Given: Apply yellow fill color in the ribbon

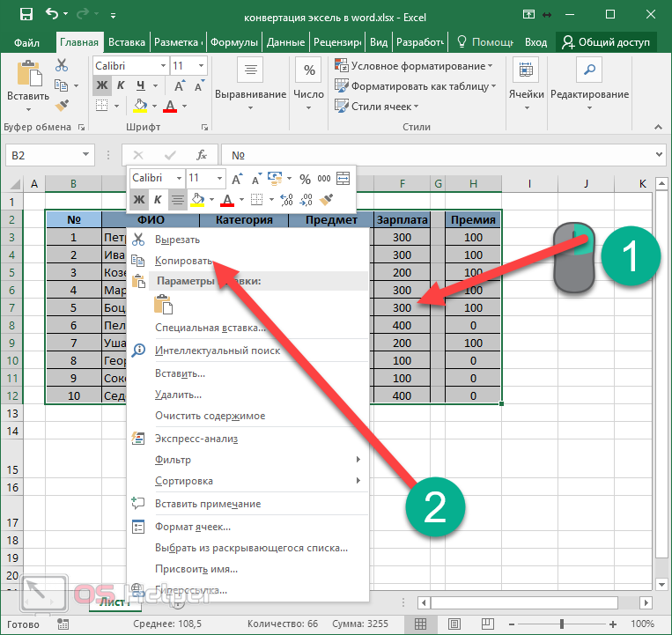Looking at the screenshot, I should coord(140,106).
